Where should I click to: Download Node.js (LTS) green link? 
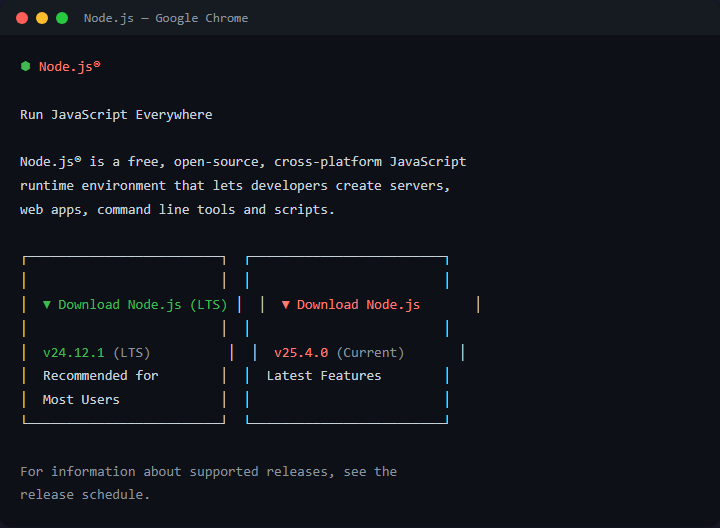143,305
